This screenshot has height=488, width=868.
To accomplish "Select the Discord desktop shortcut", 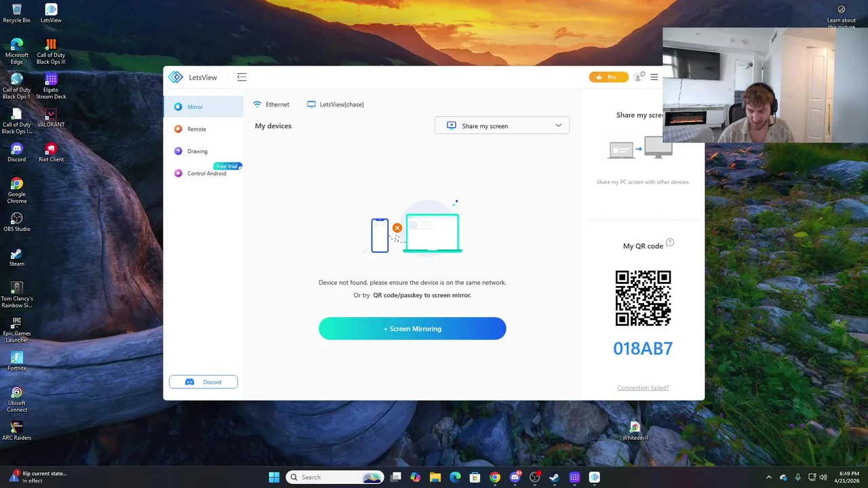I will pos(17,152).
